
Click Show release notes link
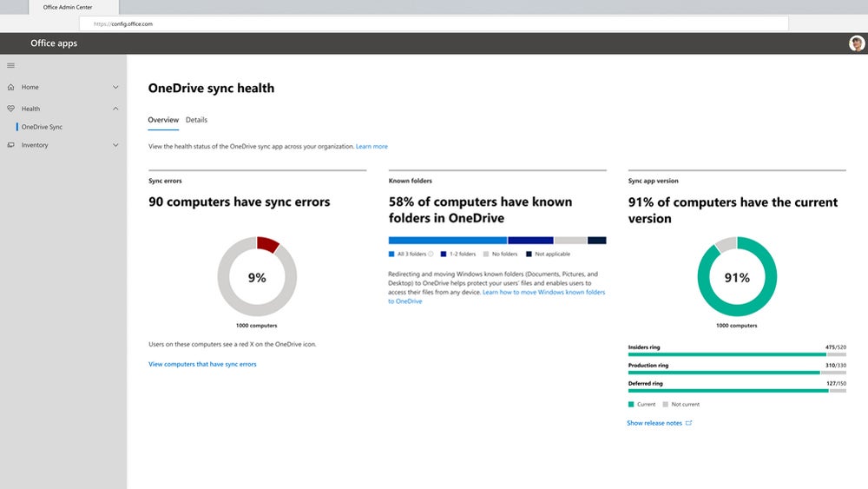654,423
